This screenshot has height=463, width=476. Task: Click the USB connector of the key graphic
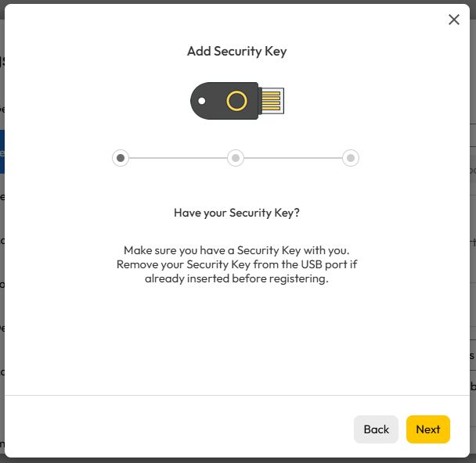click(272, 101)
